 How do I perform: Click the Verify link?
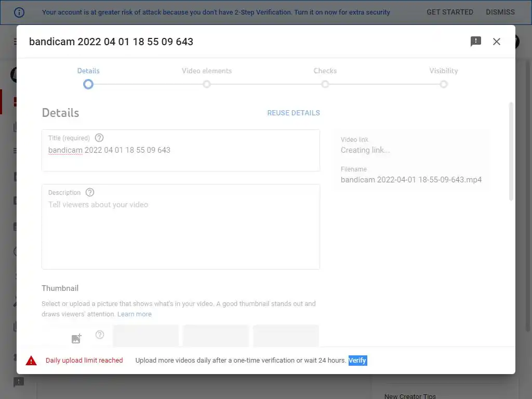[x=357, y=361]
